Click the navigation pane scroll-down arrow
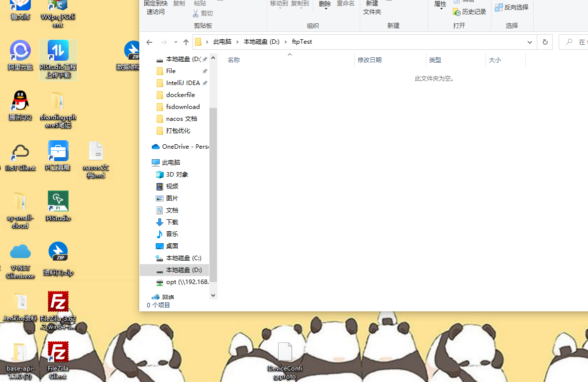This screenshot has width=588, height=382. coord(213,295)
